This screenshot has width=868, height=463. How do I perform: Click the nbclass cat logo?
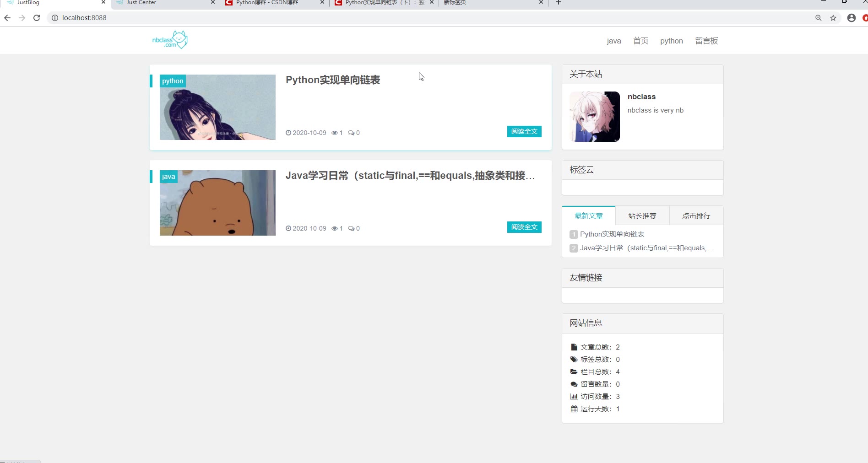(x=170, y=40)
